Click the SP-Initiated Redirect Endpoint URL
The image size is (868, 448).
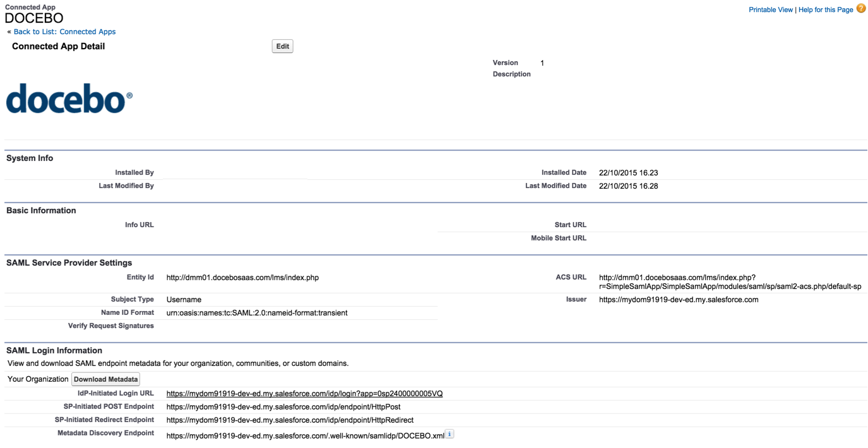pyautogui.click(x=290, y=420)
